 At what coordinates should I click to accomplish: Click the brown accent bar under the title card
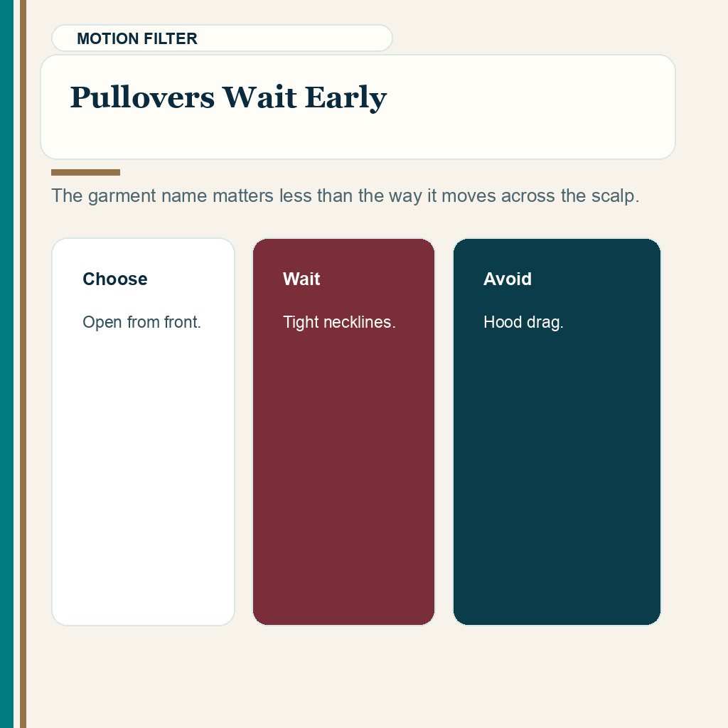85,172
